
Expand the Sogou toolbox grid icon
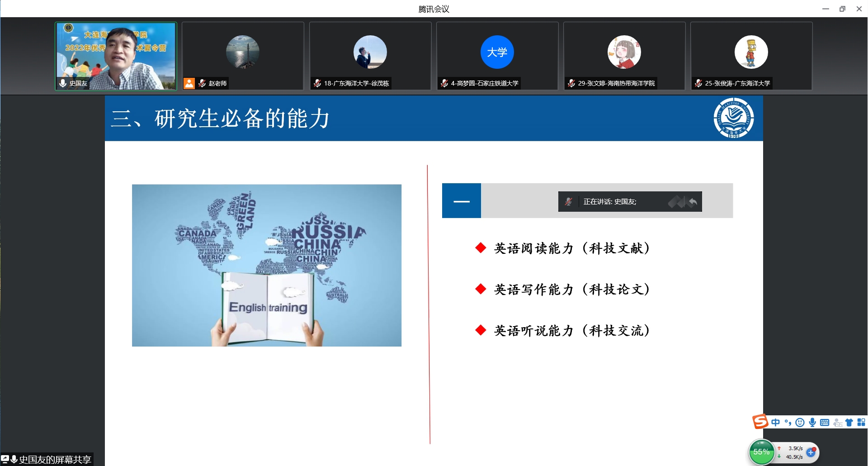click(x=861, y=423)
